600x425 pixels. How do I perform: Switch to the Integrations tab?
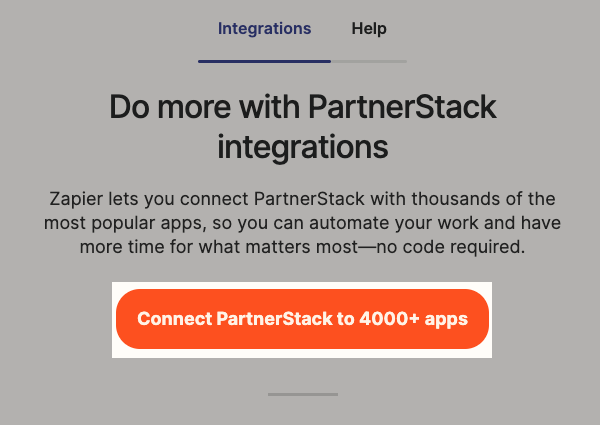click(264, 29)
